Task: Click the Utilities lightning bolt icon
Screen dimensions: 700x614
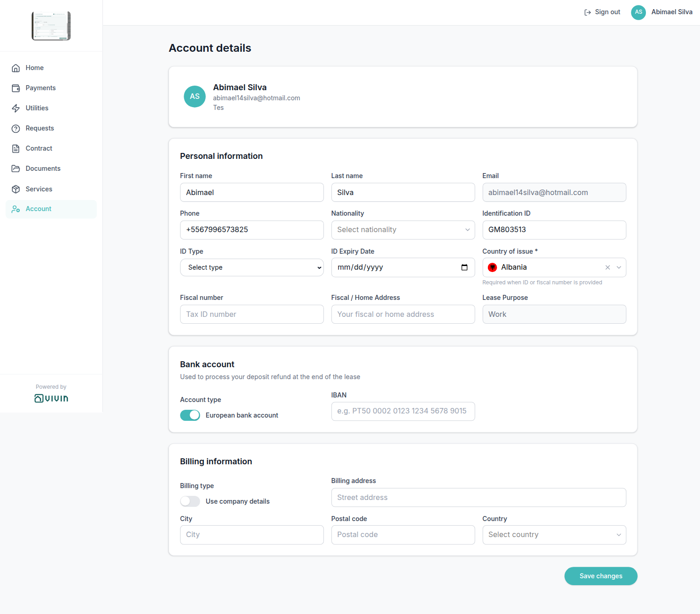Action: click(16, 108)
